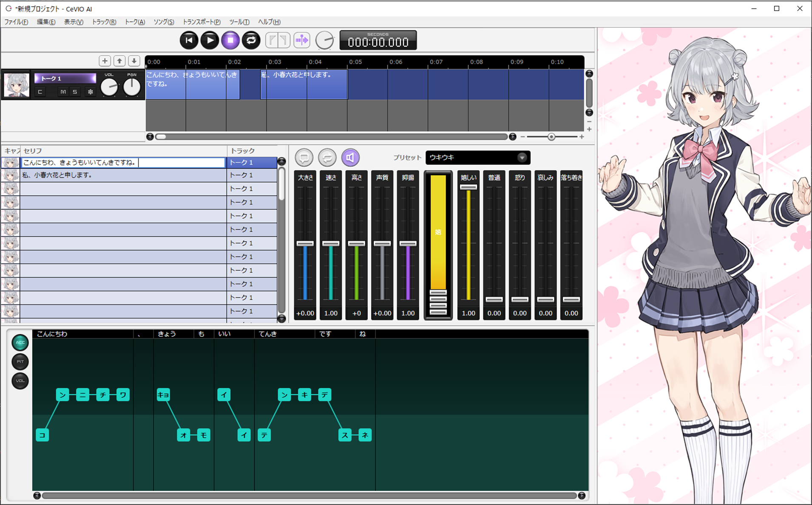Click the 抑揚 intonation slider handle
The image size is (812, 505).
pyautogui.click(x=408, y=243)
